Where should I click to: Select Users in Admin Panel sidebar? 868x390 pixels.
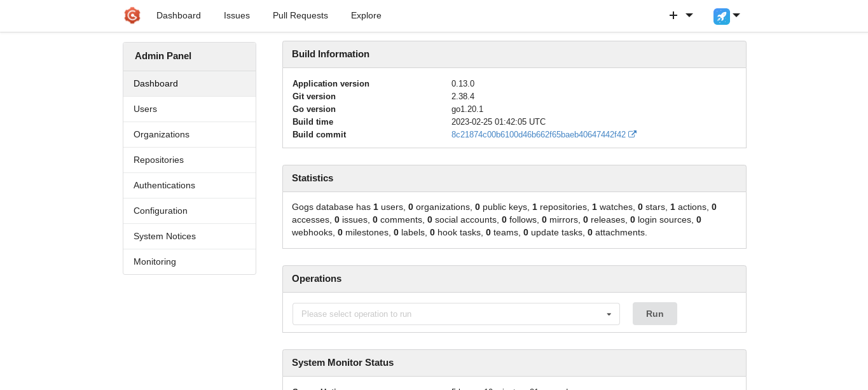(145, 109)
